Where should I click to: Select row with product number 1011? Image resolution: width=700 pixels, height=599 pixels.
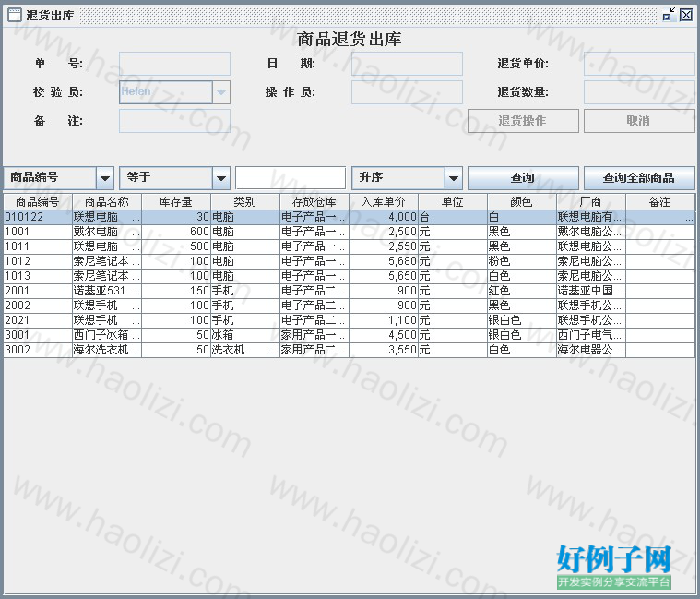click(x=350, y=246)
